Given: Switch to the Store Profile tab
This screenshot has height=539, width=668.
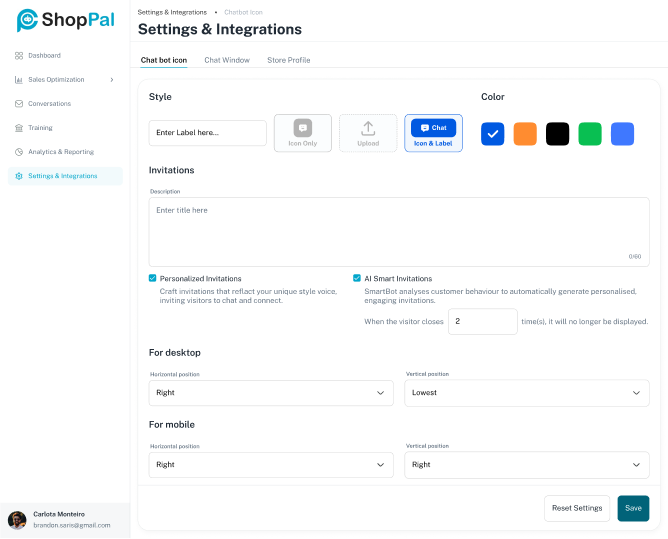Looking at the screenshot, I should pos(288,60).
